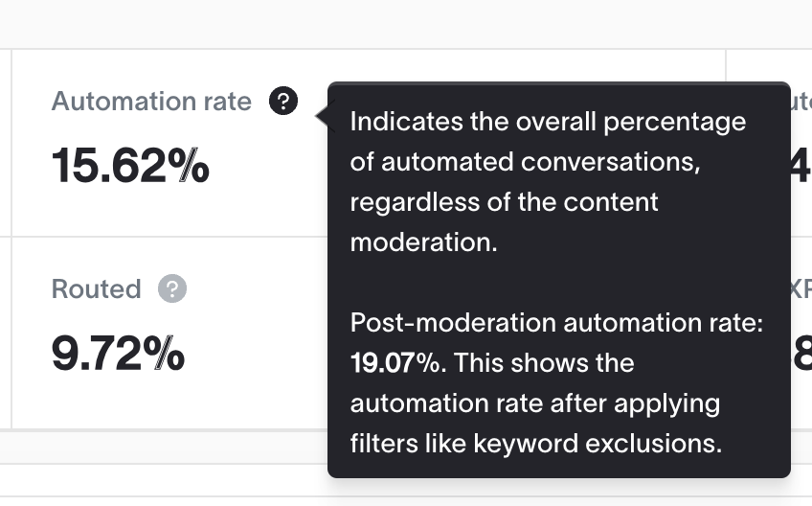Click the 'regardless of the content' tooltip line
This screenshot has height=506, width=812.
click(x=504, y=202)
